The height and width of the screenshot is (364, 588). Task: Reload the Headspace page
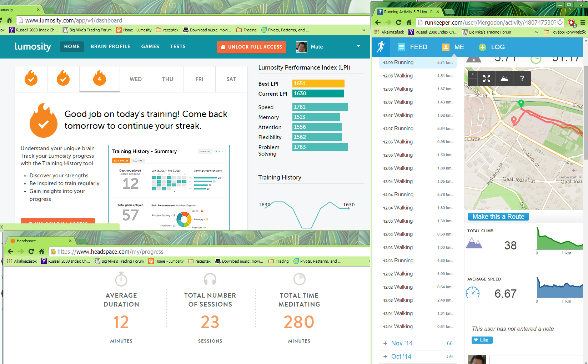(x=31, y=252)
